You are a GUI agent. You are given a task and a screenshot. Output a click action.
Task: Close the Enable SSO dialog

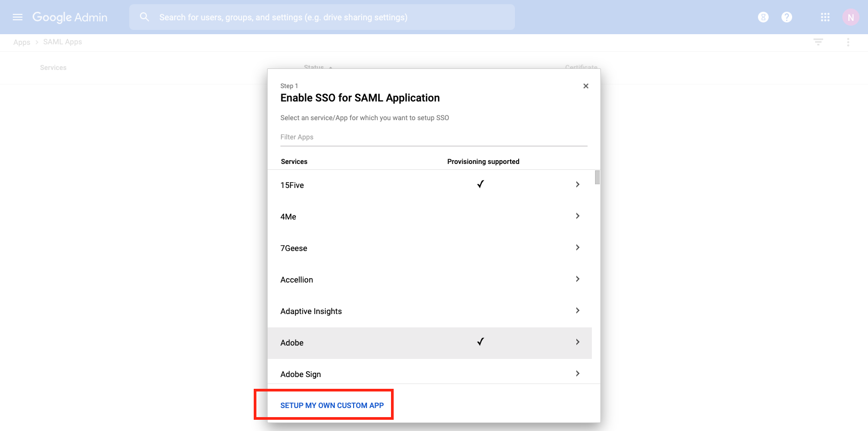tap(586, 86)
